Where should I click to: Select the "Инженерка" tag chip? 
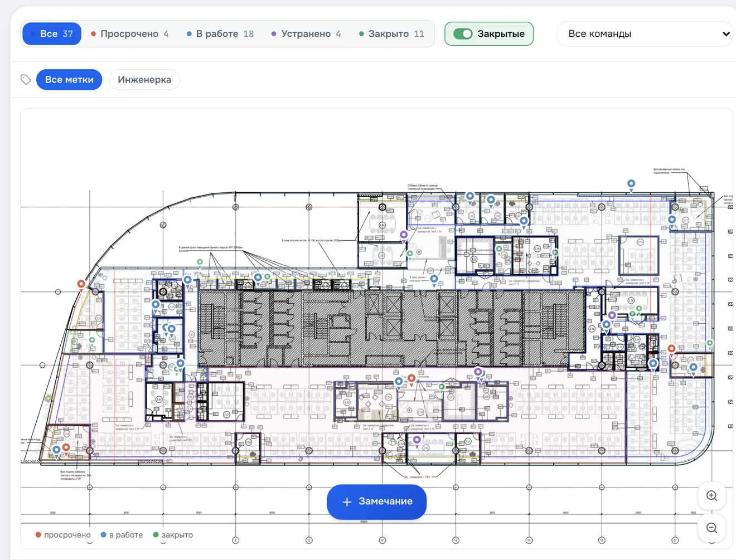[144, 80]
